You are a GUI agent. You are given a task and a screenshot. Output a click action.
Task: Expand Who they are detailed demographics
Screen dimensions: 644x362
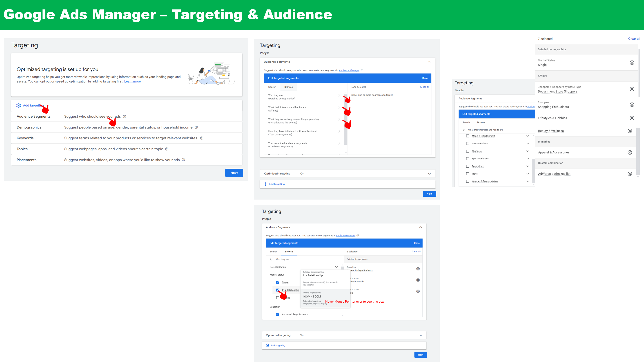pos(339,96)
